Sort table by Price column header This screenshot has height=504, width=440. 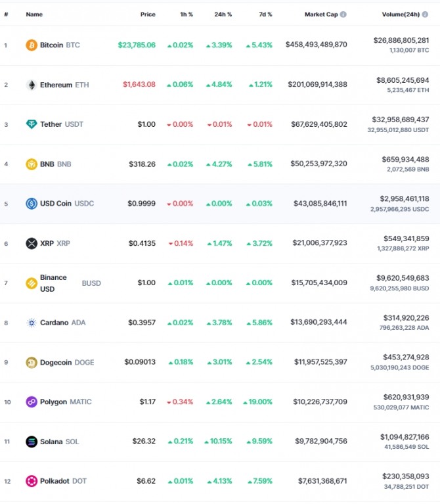148,14
